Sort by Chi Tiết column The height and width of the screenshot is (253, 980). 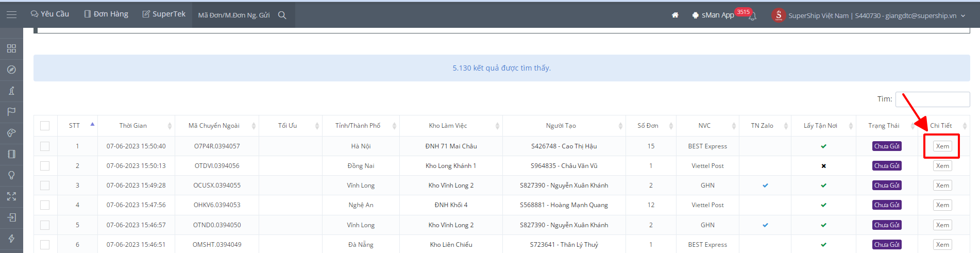943,126
